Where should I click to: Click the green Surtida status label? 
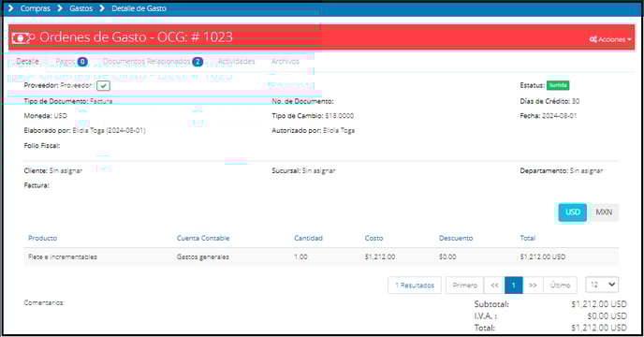[x=558, y=85]
